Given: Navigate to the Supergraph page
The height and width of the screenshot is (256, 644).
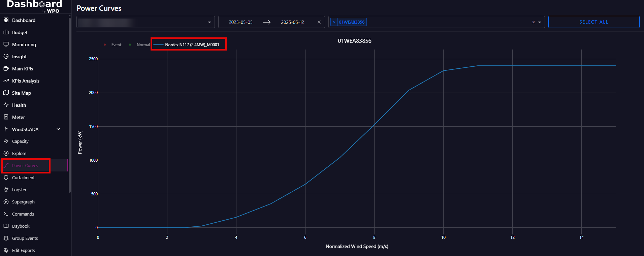Looking at the screenshot, I should pyautogui.click(x=23, y=202).
